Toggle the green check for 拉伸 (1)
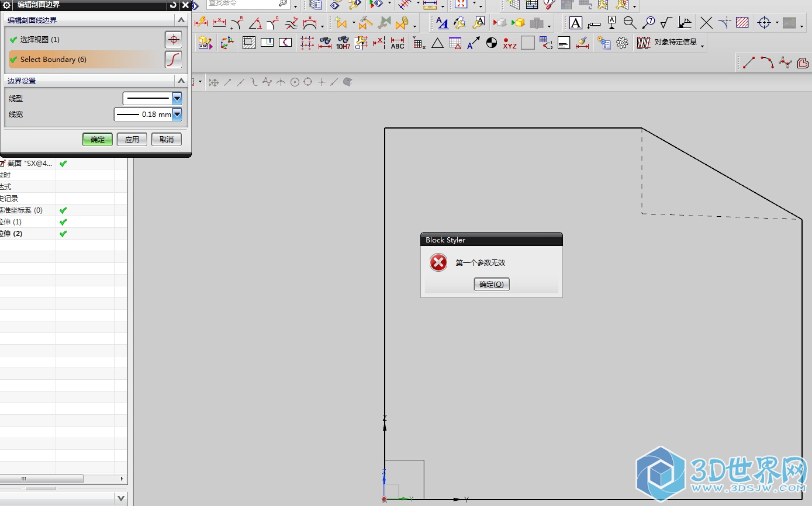812x506 pixels. tap(63, 222)
